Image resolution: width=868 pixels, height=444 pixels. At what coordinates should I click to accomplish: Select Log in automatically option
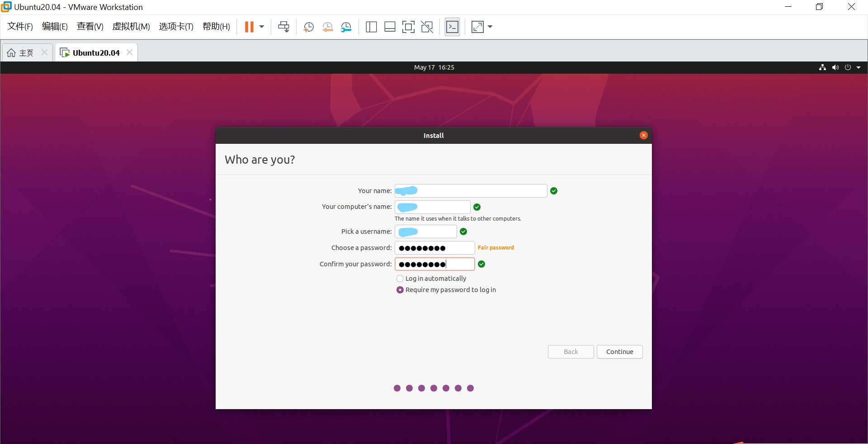pos(431,279)
